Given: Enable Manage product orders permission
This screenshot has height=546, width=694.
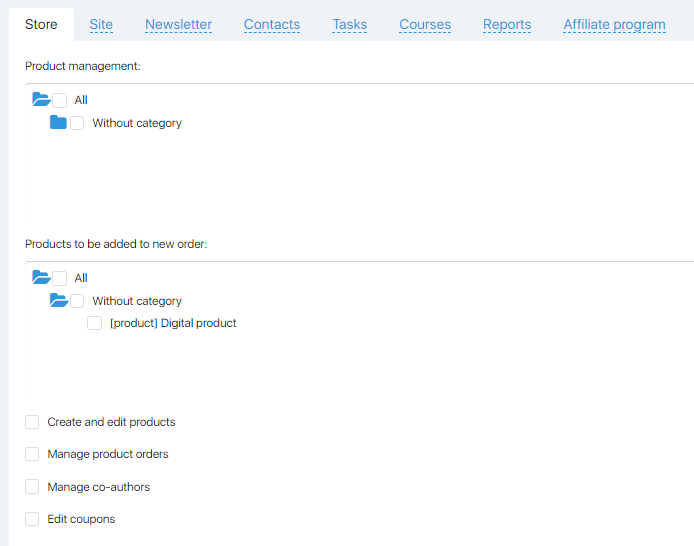Looking at the screenshot, I should (32, 454).
